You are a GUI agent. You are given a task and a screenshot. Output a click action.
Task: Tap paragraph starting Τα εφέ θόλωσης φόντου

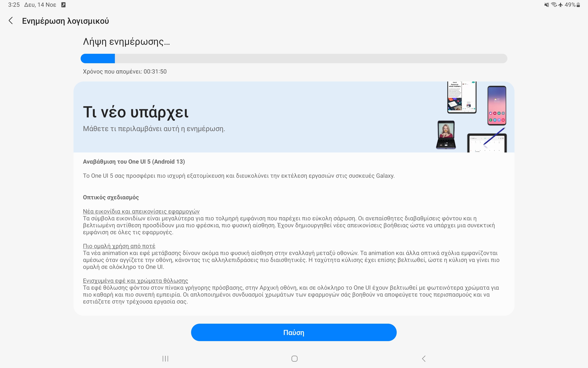(291, 294)
